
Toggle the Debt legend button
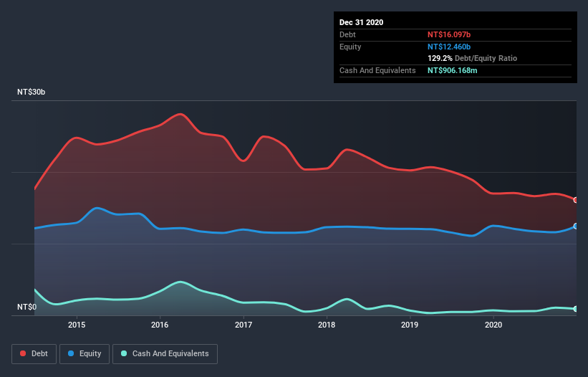(x=34, y=354)
